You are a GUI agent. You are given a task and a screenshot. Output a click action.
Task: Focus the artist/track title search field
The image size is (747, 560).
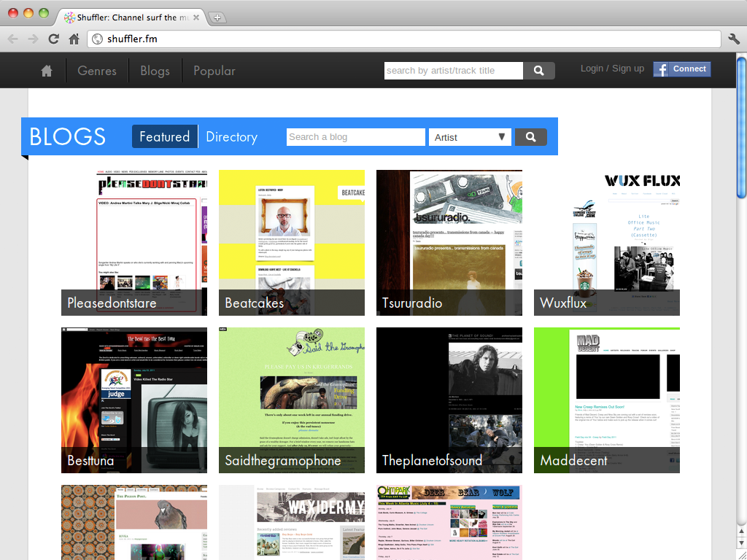pos(454,71)
